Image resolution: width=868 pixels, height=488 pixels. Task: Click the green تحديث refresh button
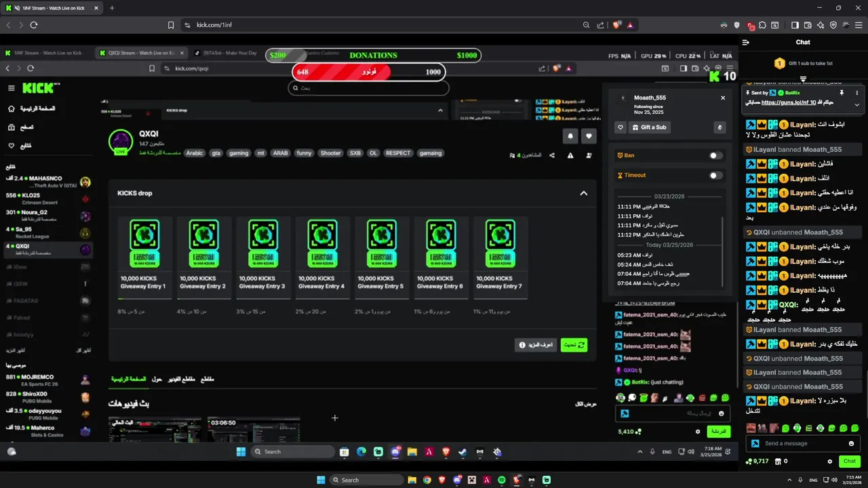coord(574,345)
